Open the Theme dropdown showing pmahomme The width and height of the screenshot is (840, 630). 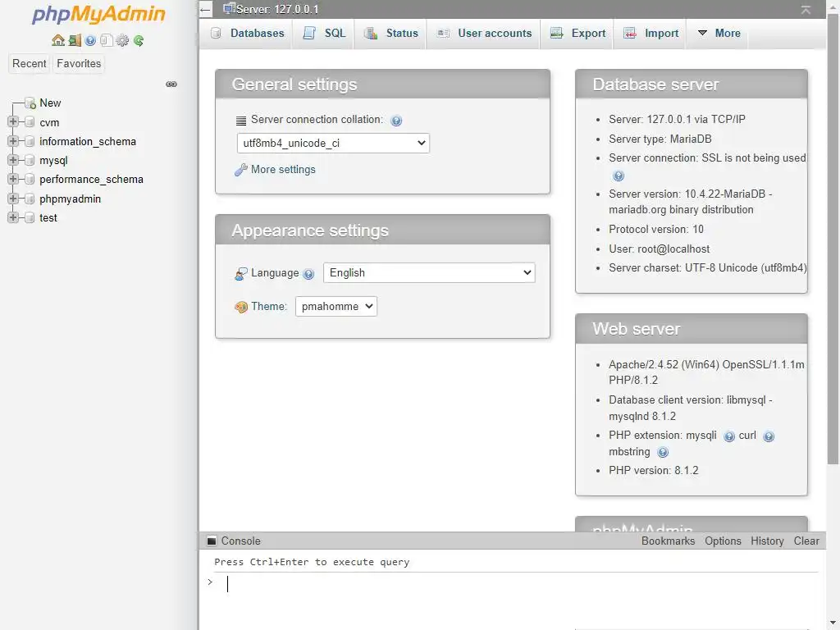[336, 307]
